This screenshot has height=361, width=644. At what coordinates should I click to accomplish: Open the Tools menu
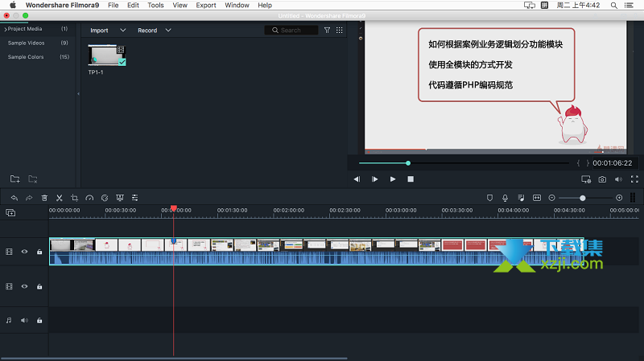[x=155, y=6]
